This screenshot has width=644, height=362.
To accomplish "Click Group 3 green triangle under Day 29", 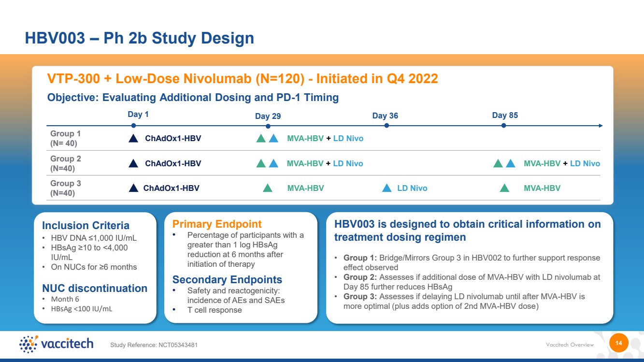I will 267,188.
